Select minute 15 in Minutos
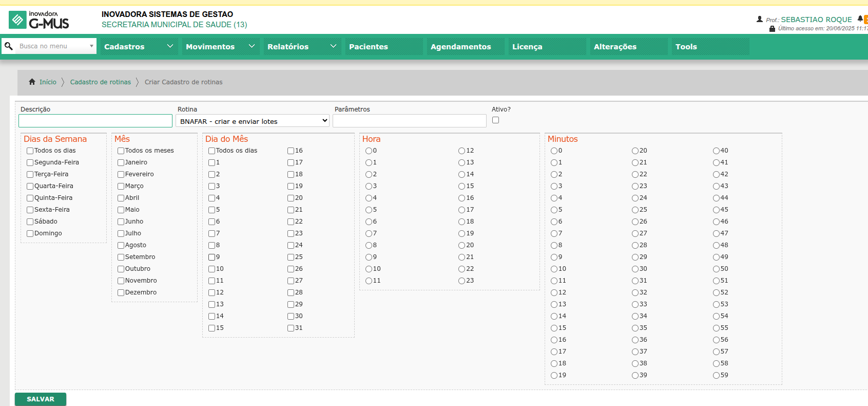The height and width of the screenshot is (406, 868). click(x=554, y=328)
